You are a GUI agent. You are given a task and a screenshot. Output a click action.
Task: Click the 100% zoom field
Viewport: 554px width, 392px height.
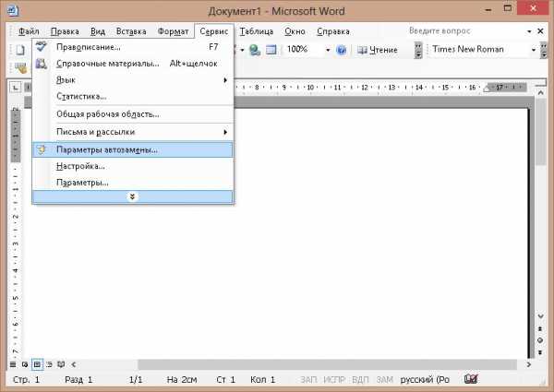click(x=304, y=50)
